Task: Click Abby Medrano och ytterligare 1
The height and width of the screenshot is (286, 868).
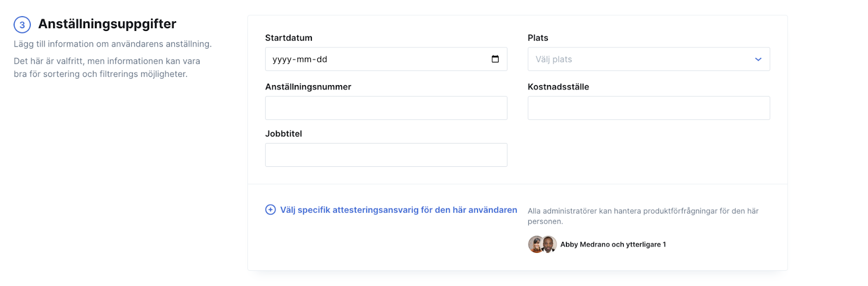Action: point(613,244)
